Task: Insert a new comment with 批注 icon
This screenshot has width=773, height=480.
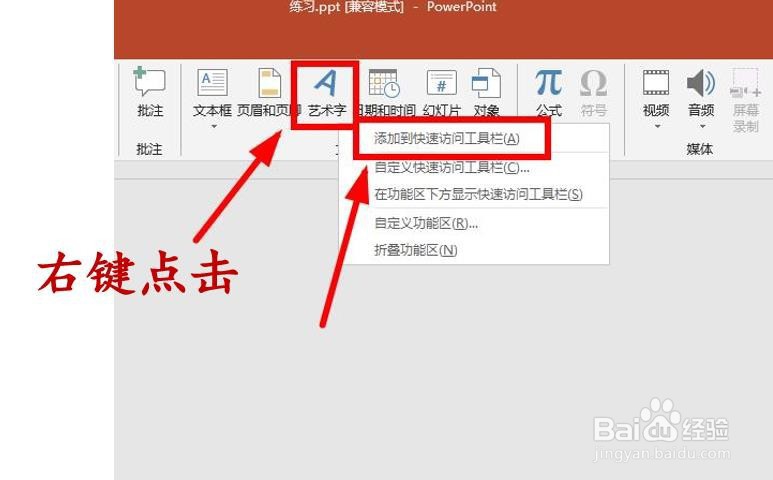Action: [x=150, y=92]
